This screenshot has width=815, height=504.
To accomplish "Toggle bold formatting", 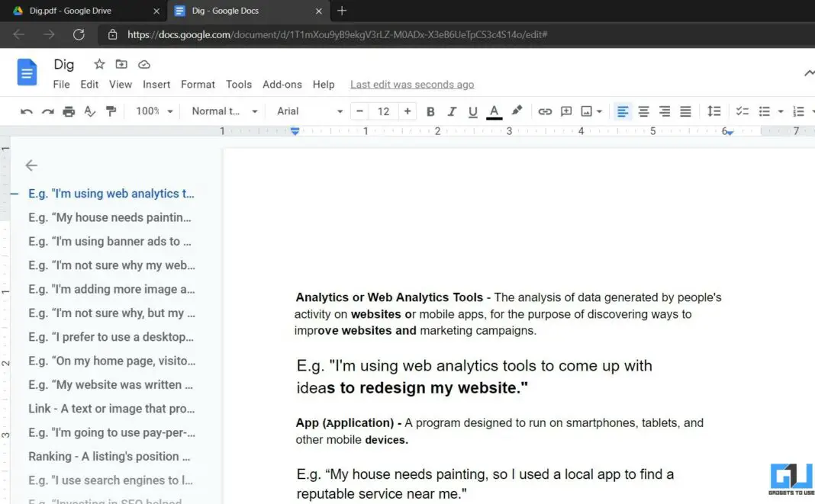I will click(430, 111).
